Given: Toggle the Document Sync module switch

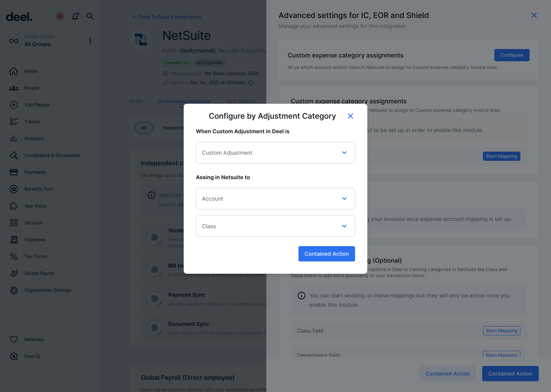Looking at the screenshot, I should point(155,328).
